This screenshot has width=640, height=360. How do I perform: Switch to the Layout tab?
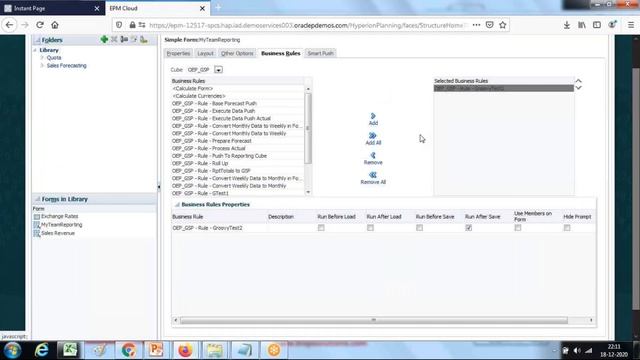[x=205, y=53]
